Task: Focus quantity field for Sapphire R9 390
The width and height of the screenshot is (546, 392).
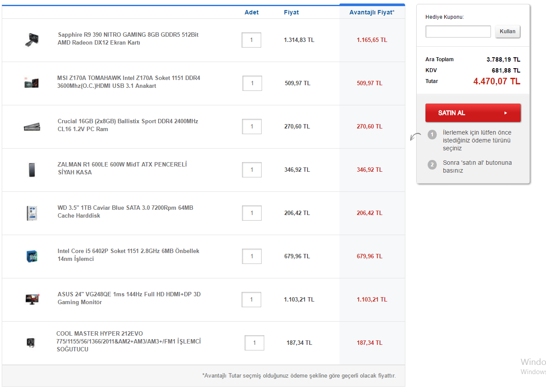Action: [251, 40]
